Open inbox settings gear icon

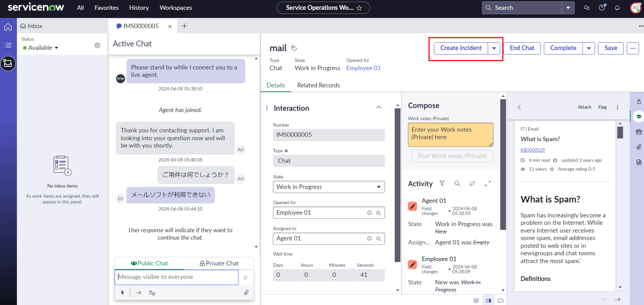point(97,45)
